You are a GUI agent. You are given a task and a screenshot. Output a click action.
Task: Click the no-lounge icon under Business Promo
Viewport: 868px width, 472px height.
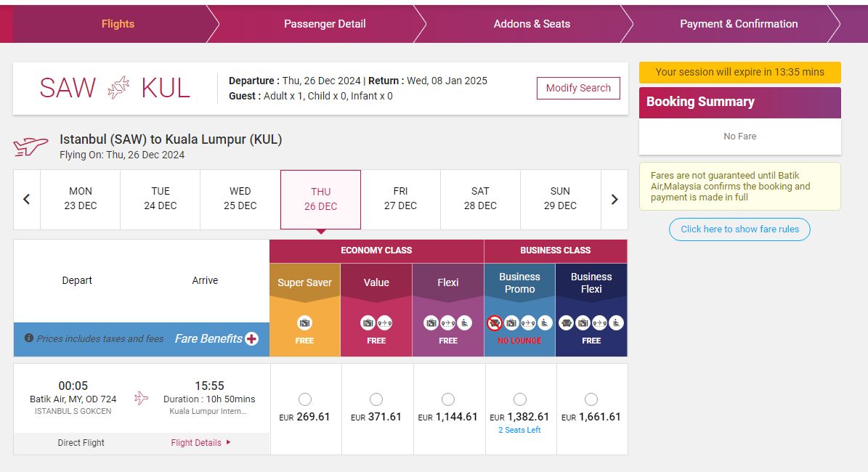[495, 323]
